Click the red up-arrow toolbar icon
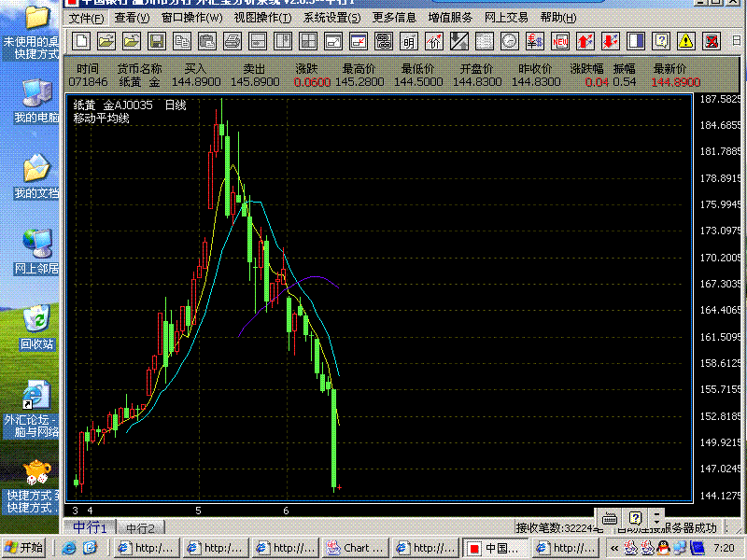 coord(585,41)
